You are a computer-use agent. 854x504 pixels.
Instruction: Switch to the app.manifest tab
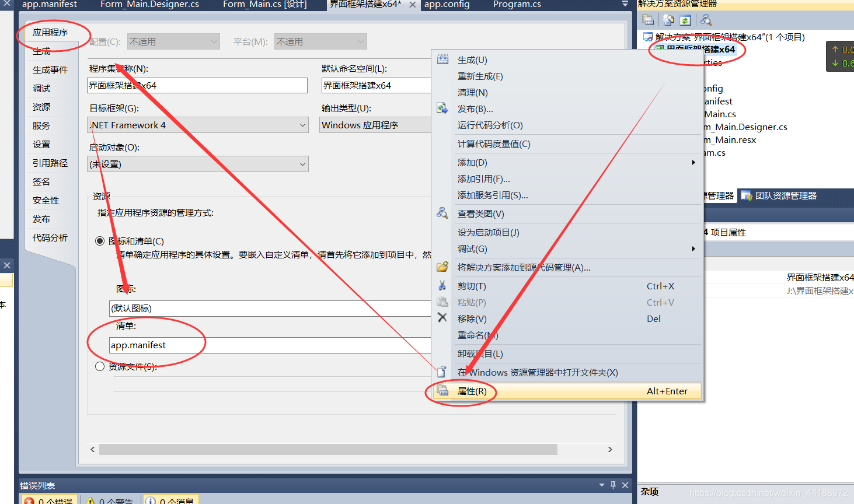pos(50,5)
